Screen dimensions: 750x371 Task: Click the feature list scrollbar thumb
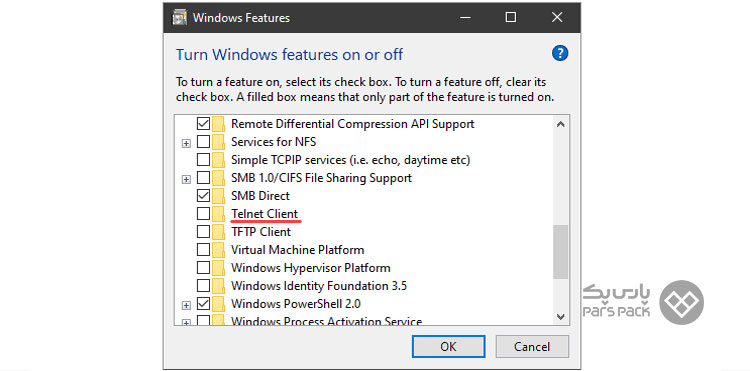(x=561, y=252)
